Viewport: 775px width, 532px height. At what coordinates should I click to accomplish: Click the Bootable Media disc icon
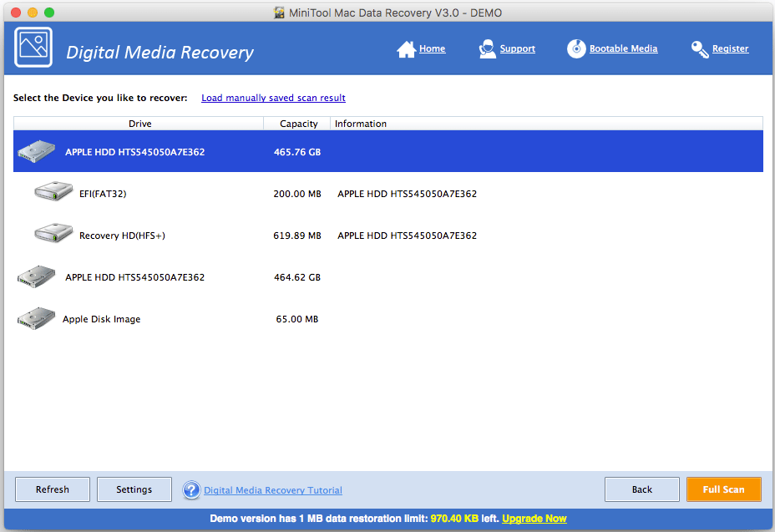tap(576, 49)
